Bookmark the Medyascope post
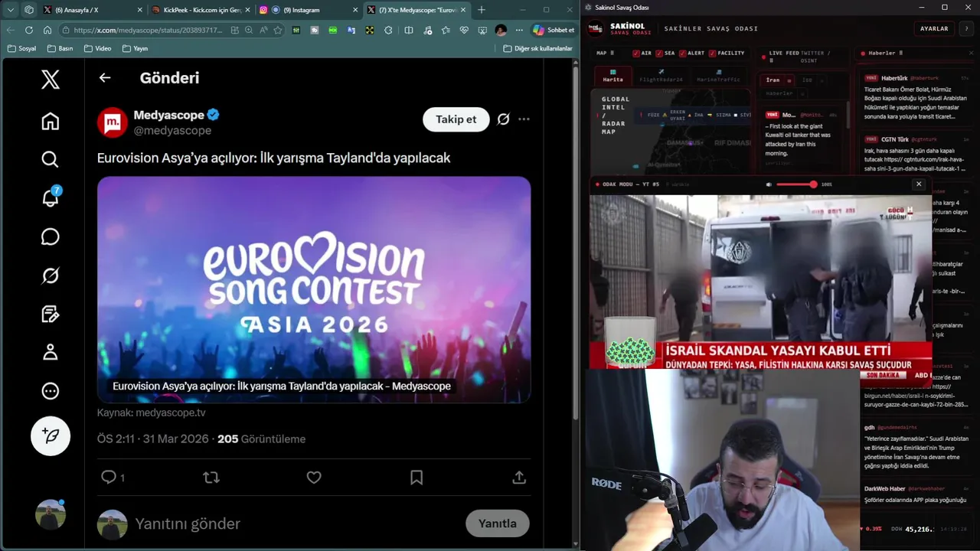The width and height of the screenshot is (980, 551). [416, 477]
